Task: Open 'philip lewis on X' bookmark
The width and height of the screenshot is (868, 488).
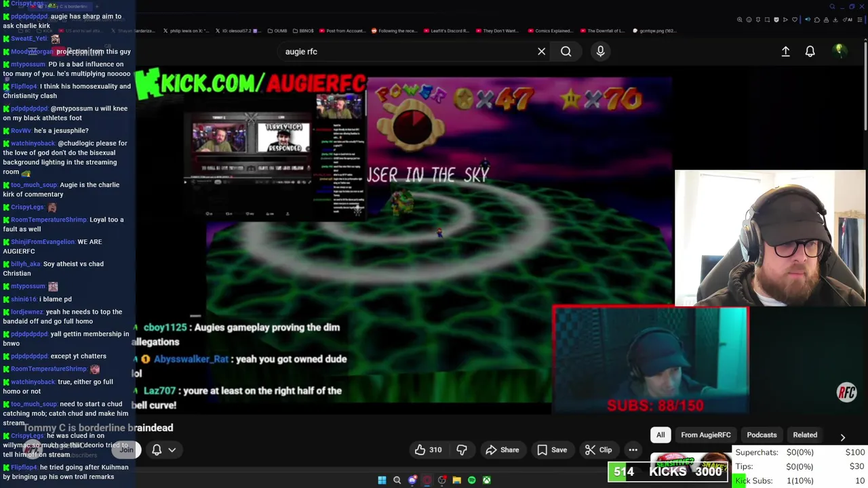Action: click(186, 30)
